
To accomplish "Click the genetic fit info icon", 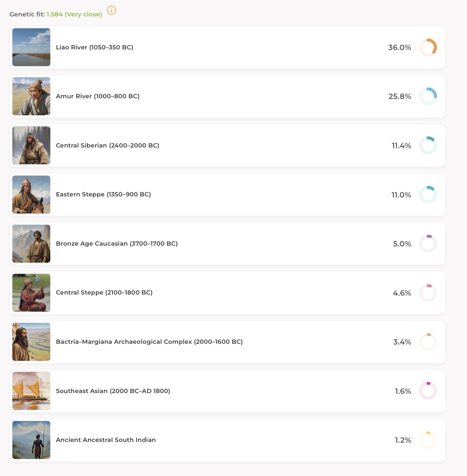I will coord(112,11).
